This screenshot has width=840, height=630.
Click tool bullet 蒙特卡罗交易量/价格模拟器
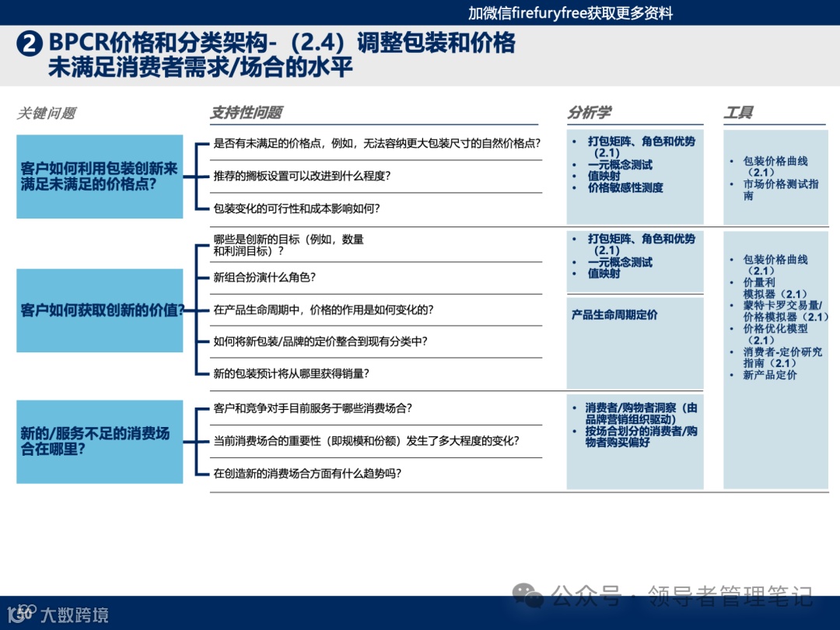(x=786, y=311)
